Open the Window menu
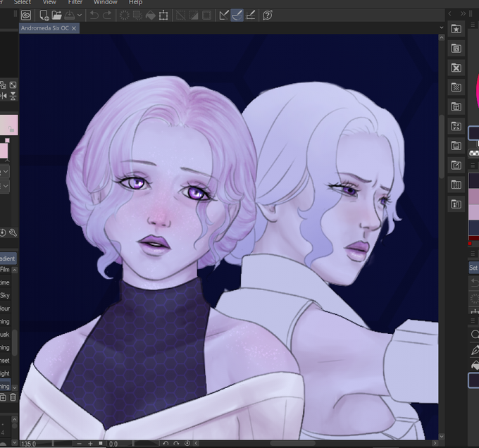Screen dimensions: 479x448 coord(106,2)
